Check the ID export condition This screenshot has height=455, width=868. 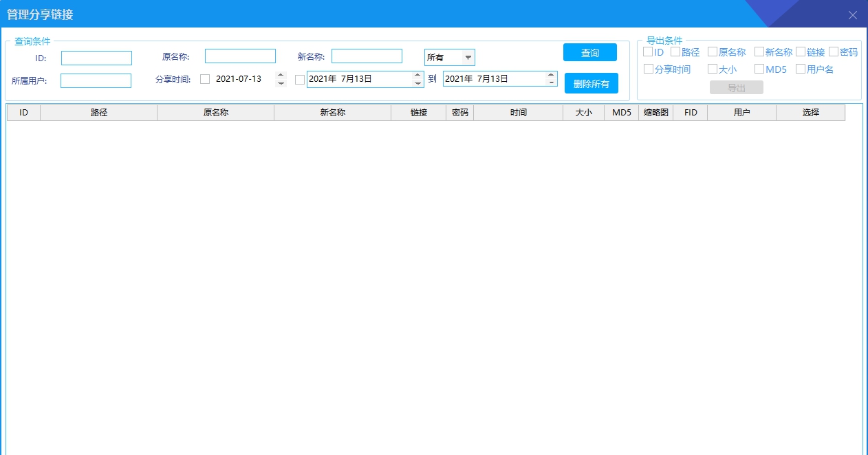tap(647, 52)
